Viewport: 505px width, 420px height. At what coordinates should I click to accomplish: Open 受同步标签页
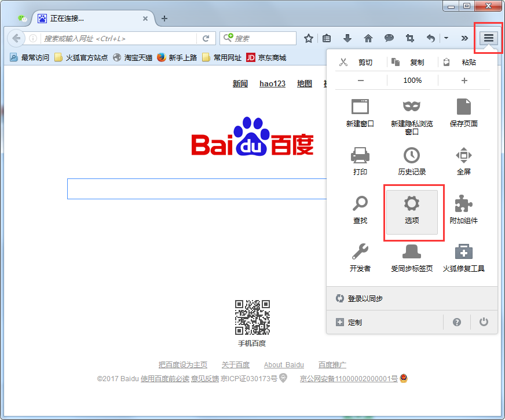point(412,258)
